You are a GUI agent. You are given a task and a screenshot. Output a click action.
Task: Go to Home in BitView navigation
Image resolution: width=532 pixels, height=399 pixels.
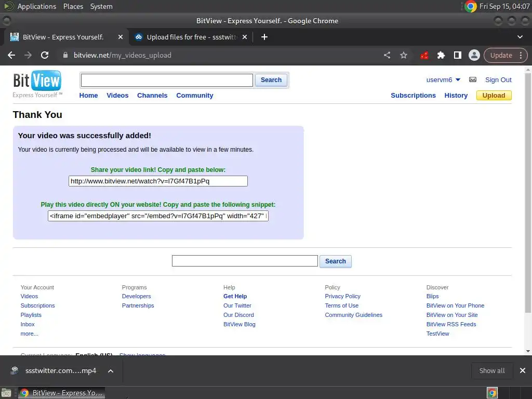88,96
